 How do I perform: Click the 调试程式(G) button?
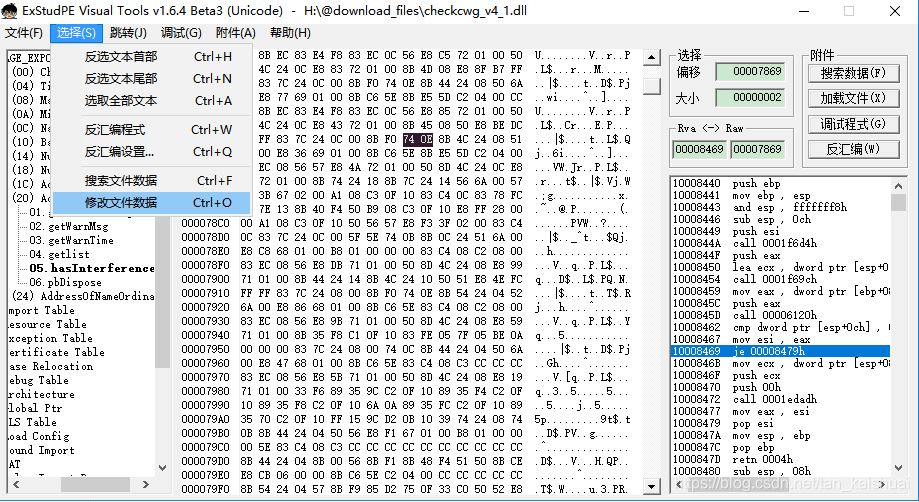pyautogui.click(x=853, y=124)
